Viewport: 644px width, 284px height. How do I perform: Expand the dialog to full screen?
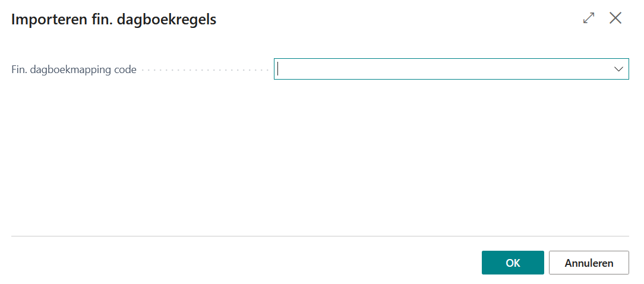(x=589, y=18)
